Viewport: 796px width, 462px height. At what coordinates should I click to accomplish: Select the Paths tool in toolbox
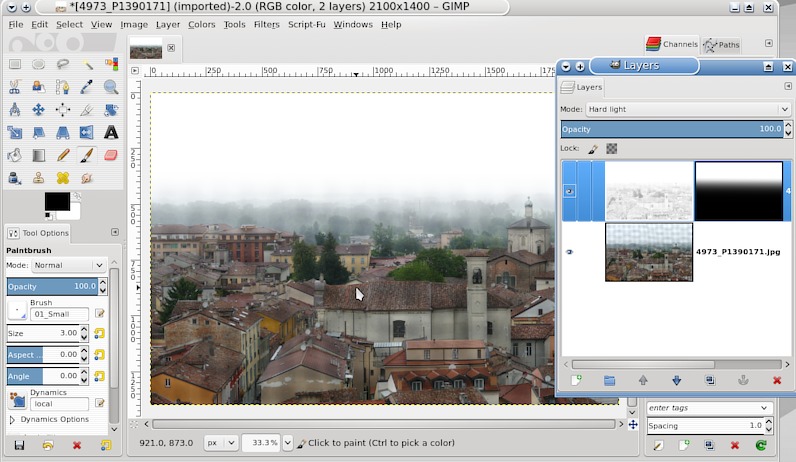point(63,87)
